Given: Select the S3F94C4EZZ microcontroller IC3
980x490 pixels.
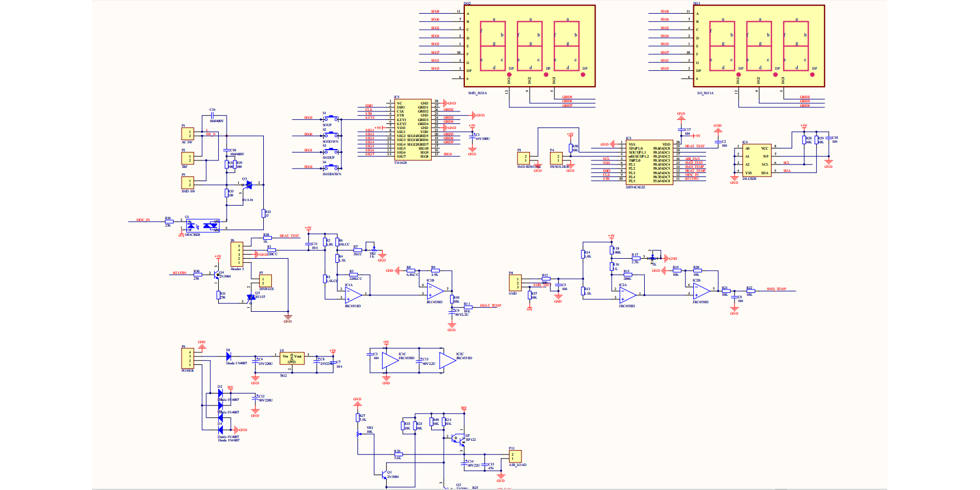Looking at the screenshot, I should point(649,163).
